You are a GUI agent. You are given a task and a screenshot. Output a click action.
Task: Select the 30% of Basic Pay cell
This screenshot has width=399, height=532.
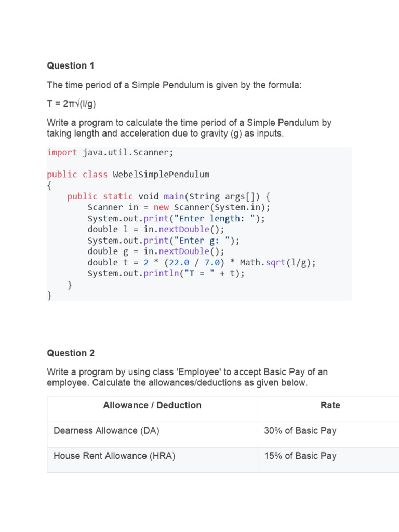tap(300, 431)
